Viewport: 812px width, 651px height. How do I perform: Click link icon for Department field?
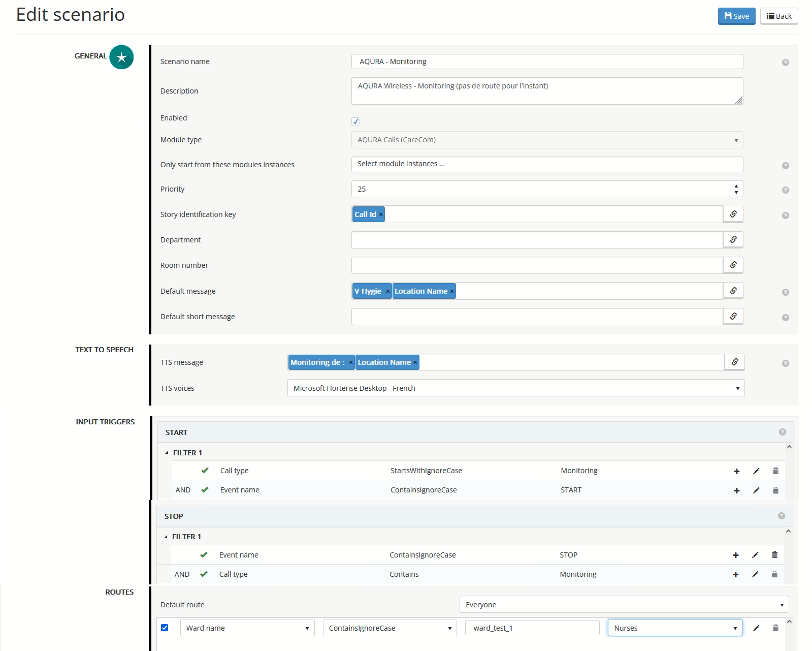pos(733,240)
